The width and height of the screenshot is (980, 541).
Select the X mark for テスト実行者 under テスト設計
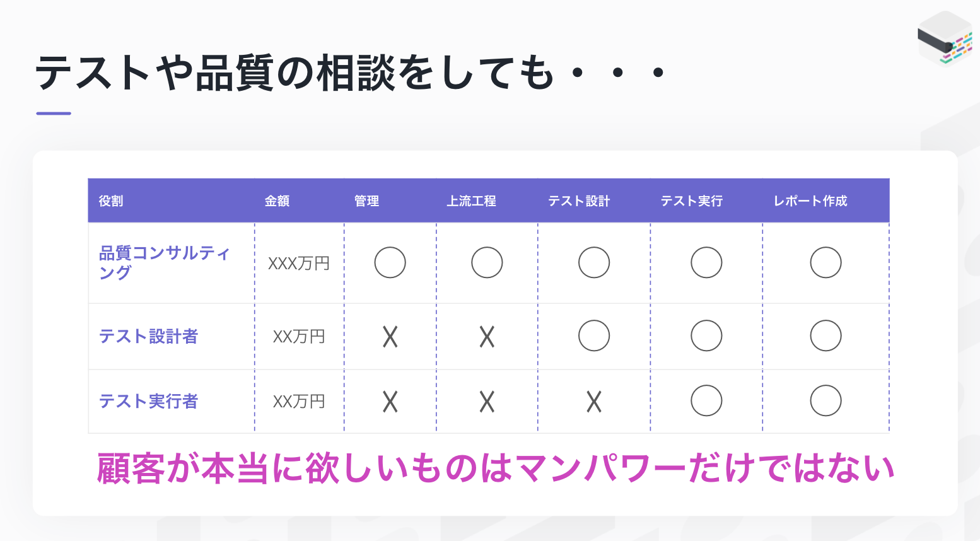tap(593, 402)
